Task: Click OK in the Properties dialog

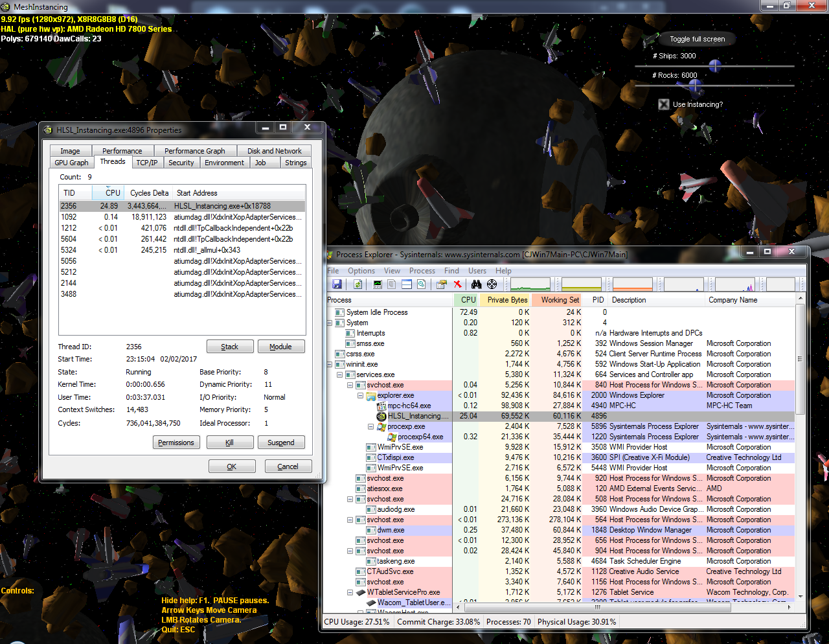Action: 232,466
